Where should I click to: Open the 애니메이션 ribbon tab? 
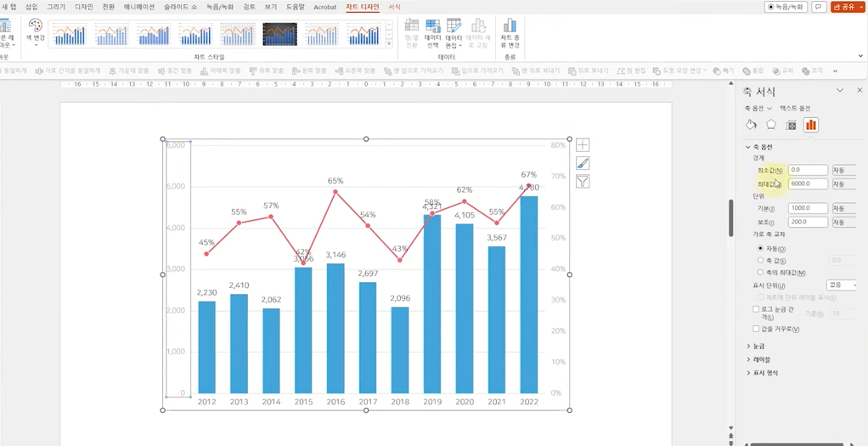coord(139,7)
